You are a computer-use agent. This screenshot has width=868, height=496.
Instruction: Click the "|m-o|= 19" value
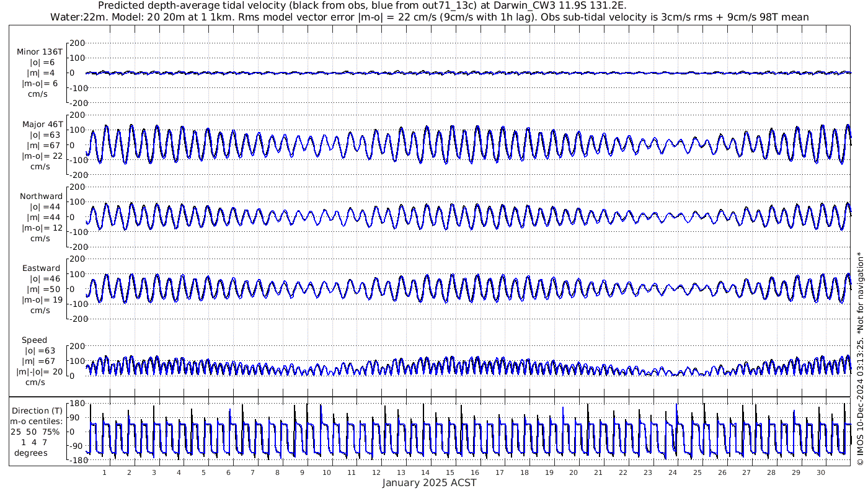coord(41,299)
